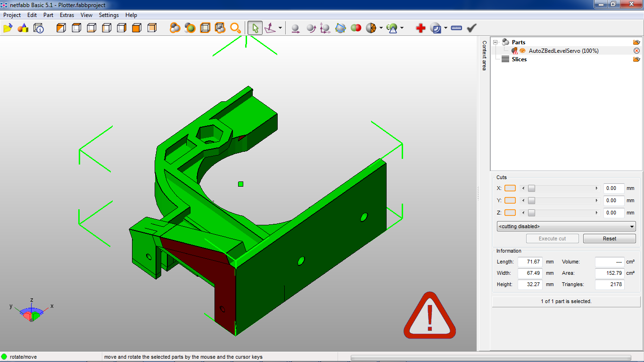
Task: Click the orange triangle mesh sphere icon
Action: [371, 28]
